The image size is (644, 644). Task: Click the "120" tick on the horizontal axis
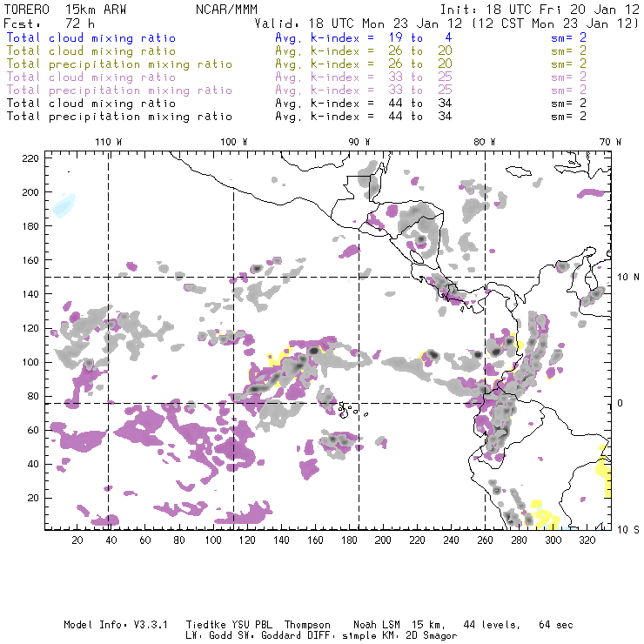click(x=247, y=540)
